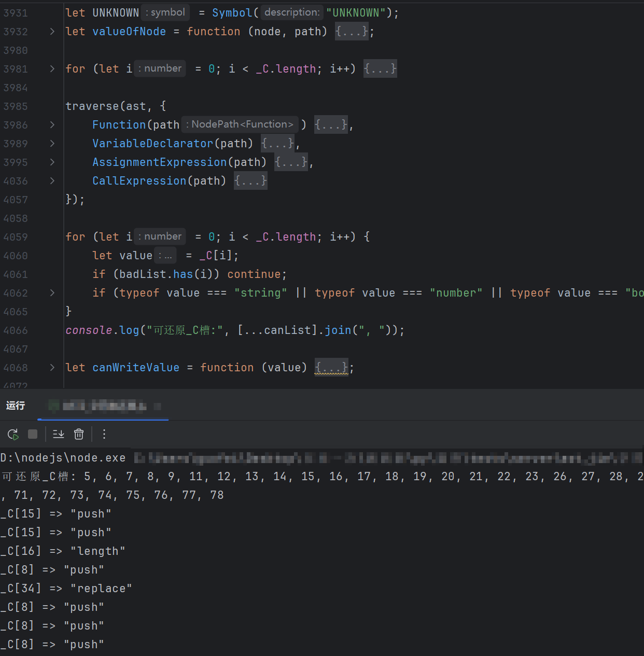
Task: Click the ', 71, 72, 73' output line
Action: 112,495
